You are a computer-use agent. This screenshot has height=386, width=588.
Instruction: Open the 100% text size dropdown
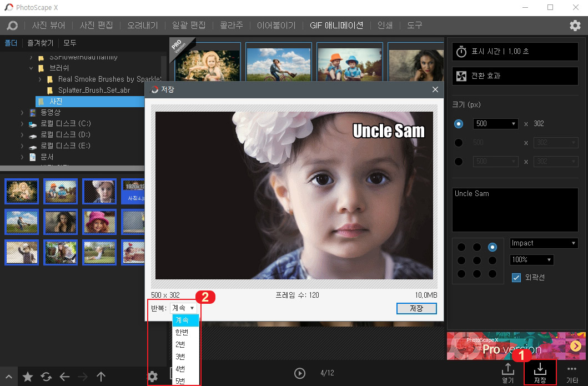click(532, 259)
